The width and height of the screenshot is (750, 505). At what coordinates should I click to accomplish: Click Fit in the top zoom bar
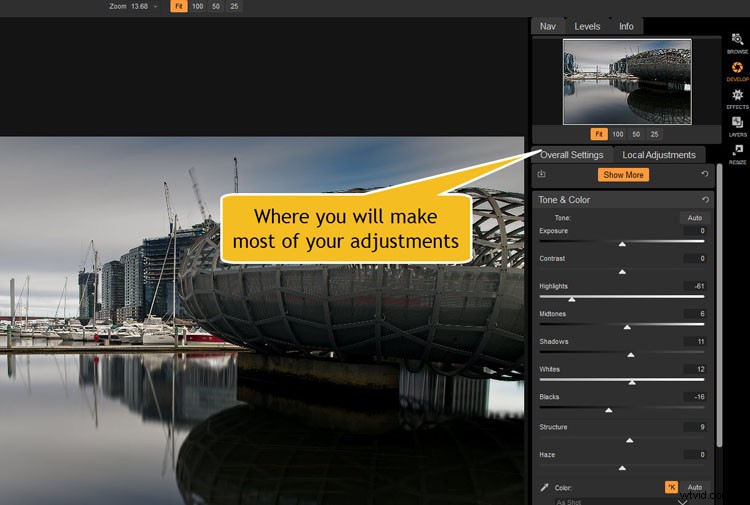click(178, 6)
